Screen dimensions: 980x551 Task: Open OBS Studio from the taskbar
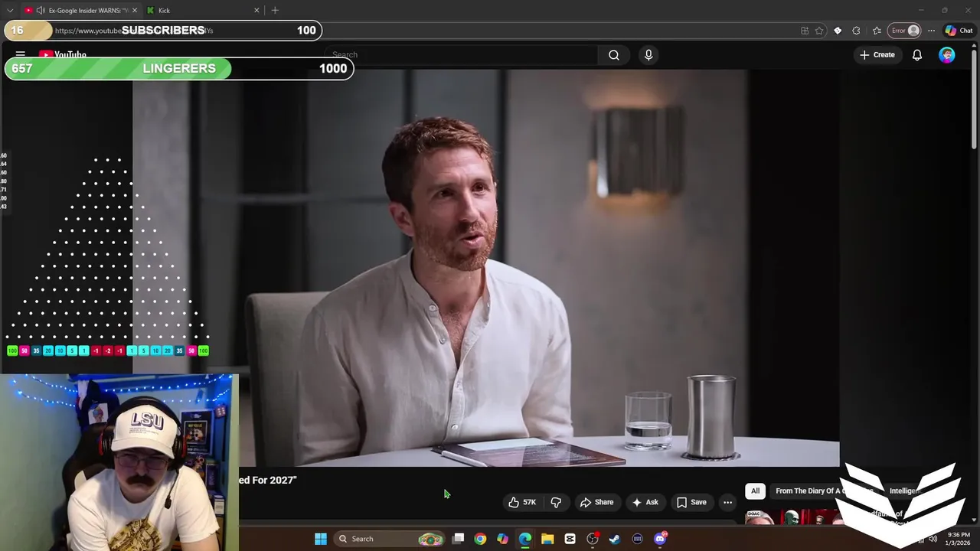click(x=593, y=539)
